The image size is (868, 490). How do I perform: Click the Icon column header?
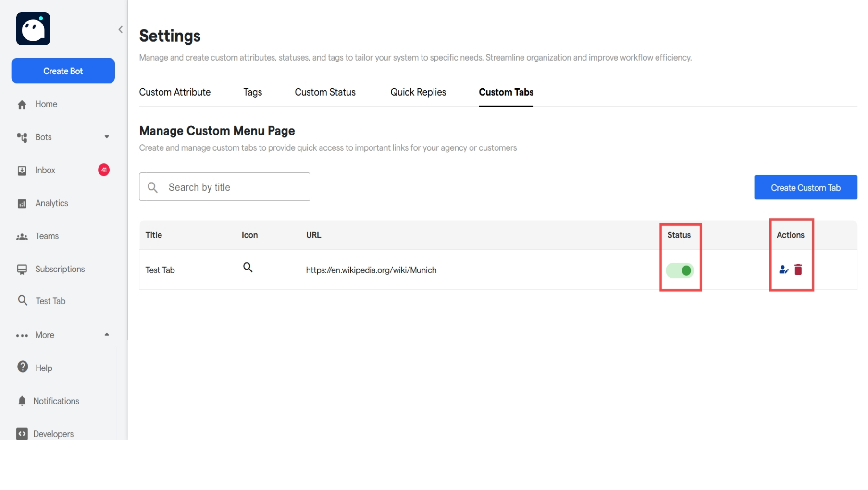point(249,235)
